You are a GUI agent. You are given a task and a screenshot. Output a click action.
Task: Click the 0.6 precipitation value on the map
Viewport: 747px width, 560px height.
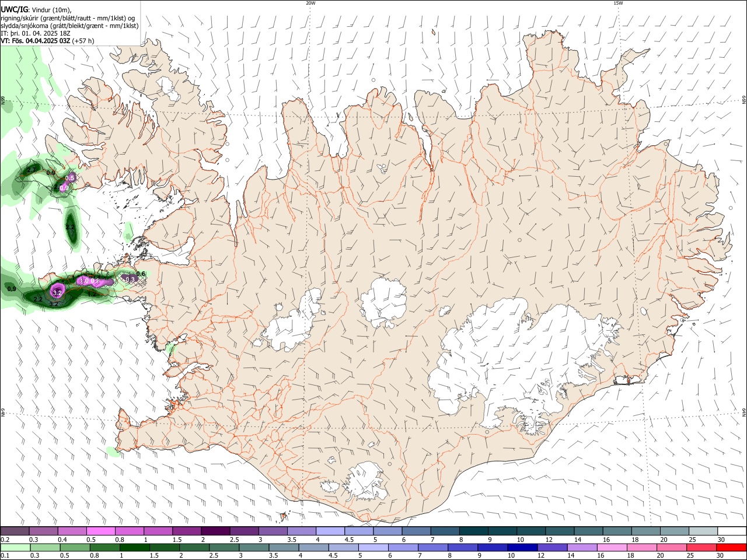tap(140, 274)
